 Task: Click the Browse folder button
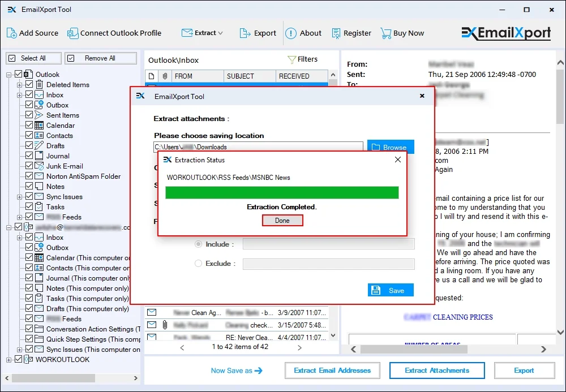[x=391, y=147]
